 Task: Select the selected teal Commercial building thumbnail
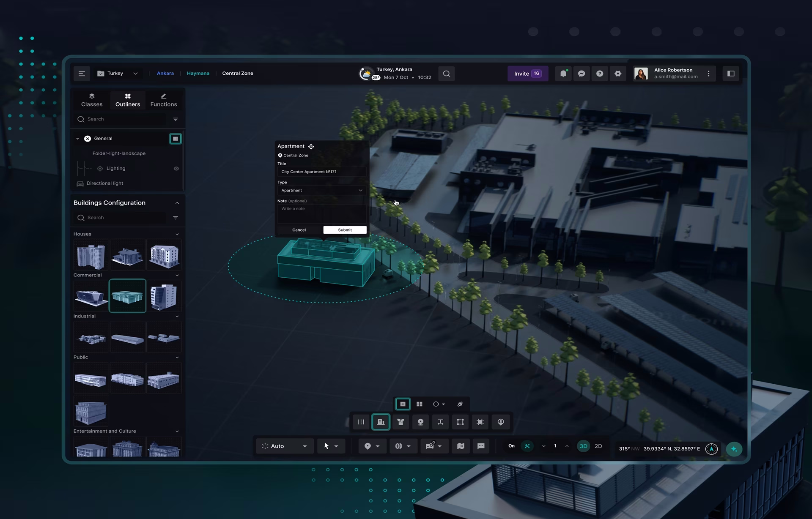[x=127, y=296]
